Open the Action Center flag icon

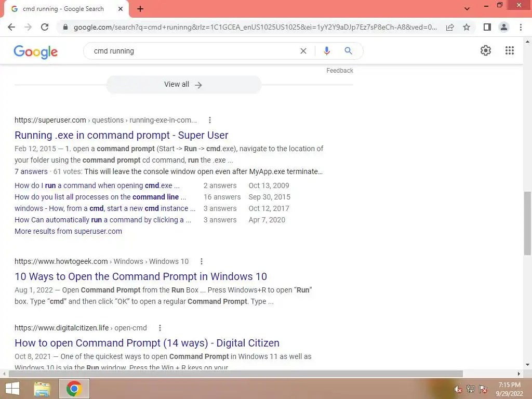click(x=483, y=389)
